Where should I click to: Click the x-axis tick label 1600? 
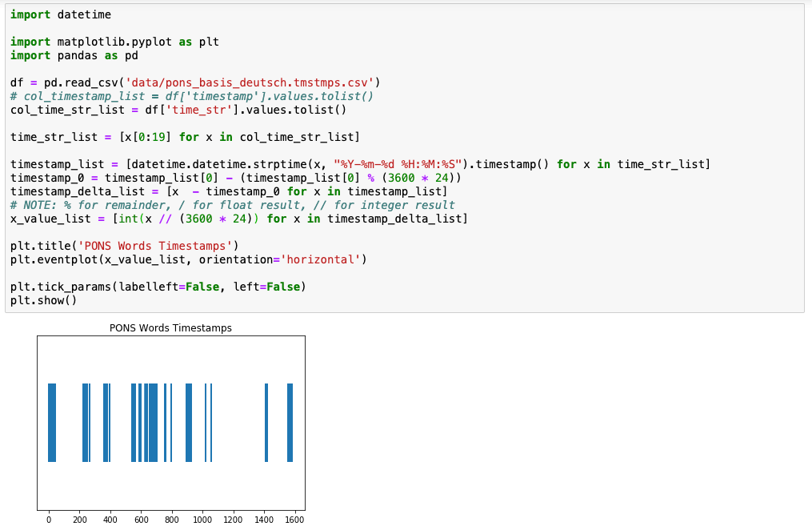[294, 520]
